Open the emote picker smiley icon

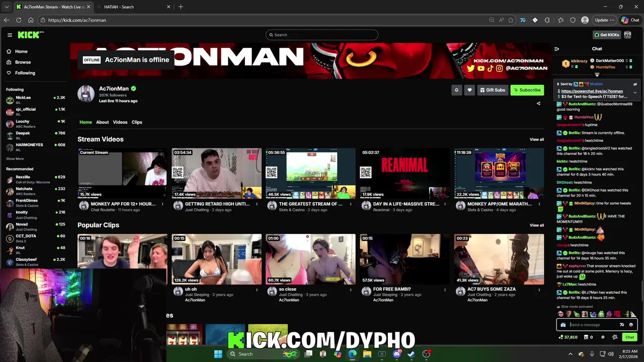pos(631,325)
